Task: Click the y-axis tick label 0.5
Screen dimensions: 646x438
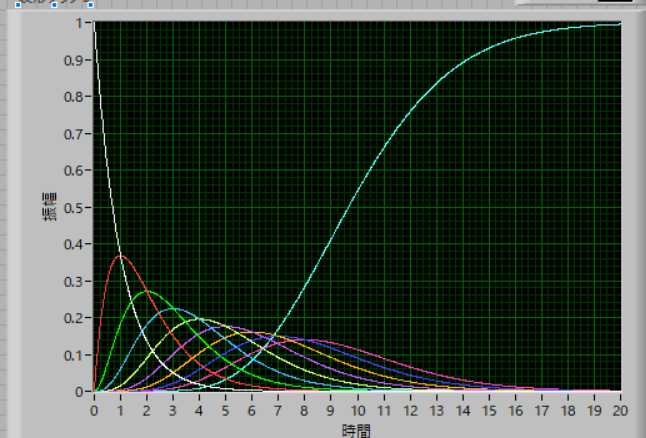Action: click(74, 207)
